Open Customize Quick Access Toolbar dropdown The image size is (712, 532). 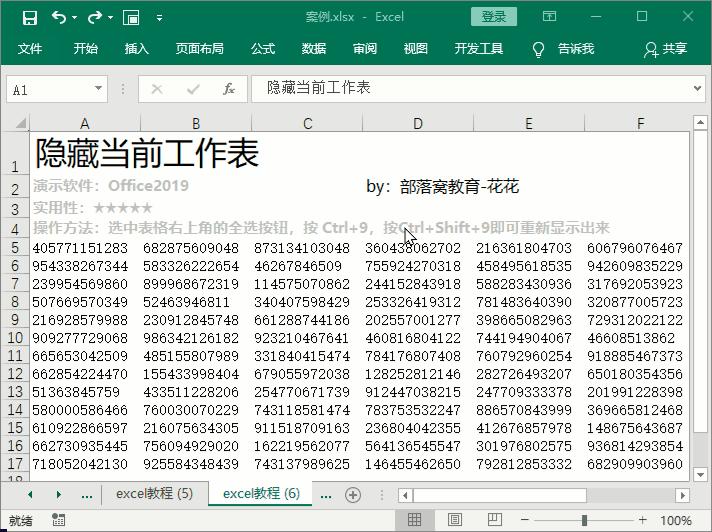tap(160, 18)
